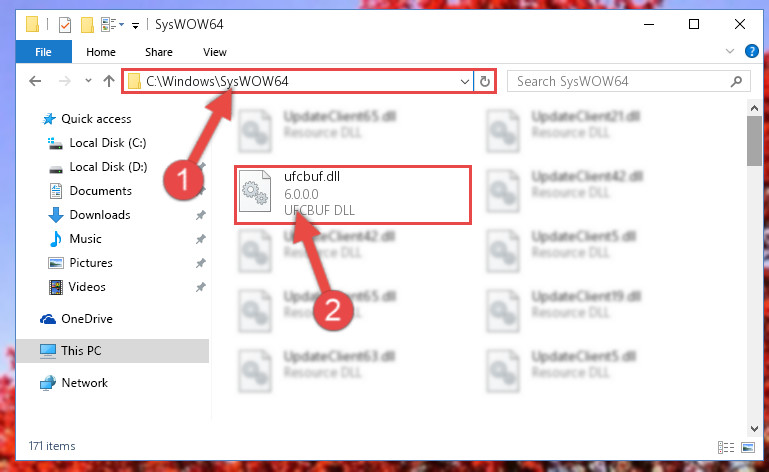Viewport: 769px width, 472px height.
Task: Expand the address bar history dropdown
Action: (x=464, y=81)
